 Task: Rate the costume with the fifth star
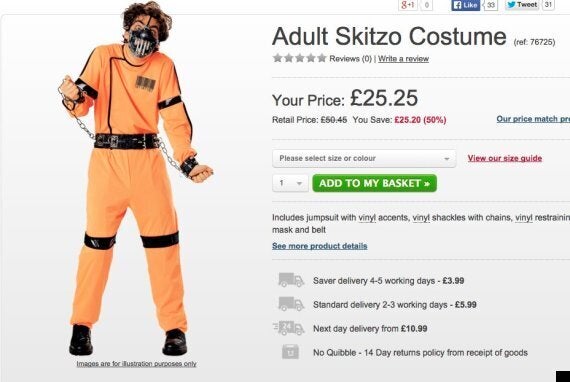(322, 58)
